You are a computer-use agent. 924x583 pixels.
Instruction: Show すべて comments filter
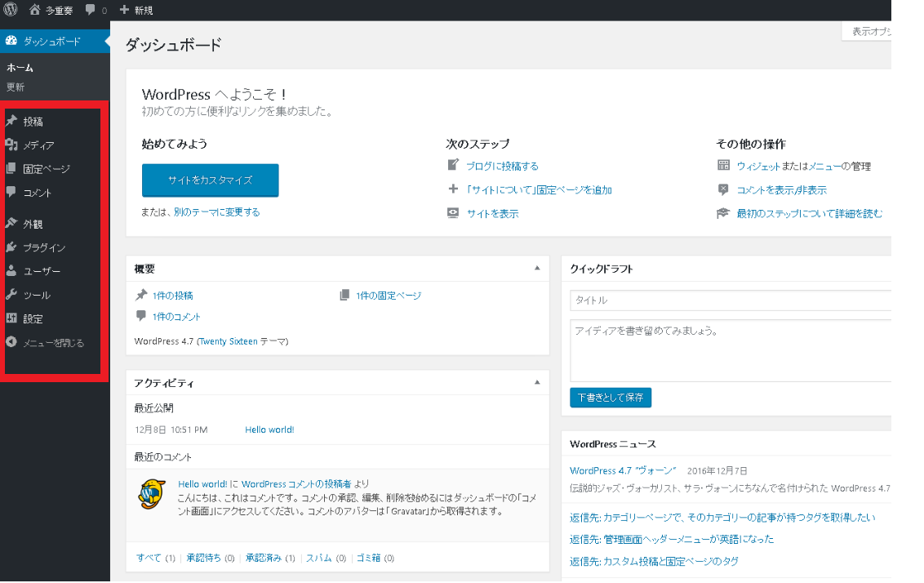149,558
